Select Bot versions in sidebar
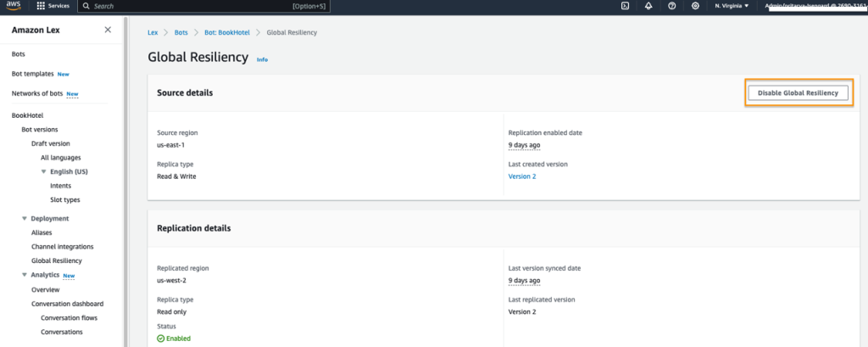This screenshot has height=347, width=868. [38, 130]
